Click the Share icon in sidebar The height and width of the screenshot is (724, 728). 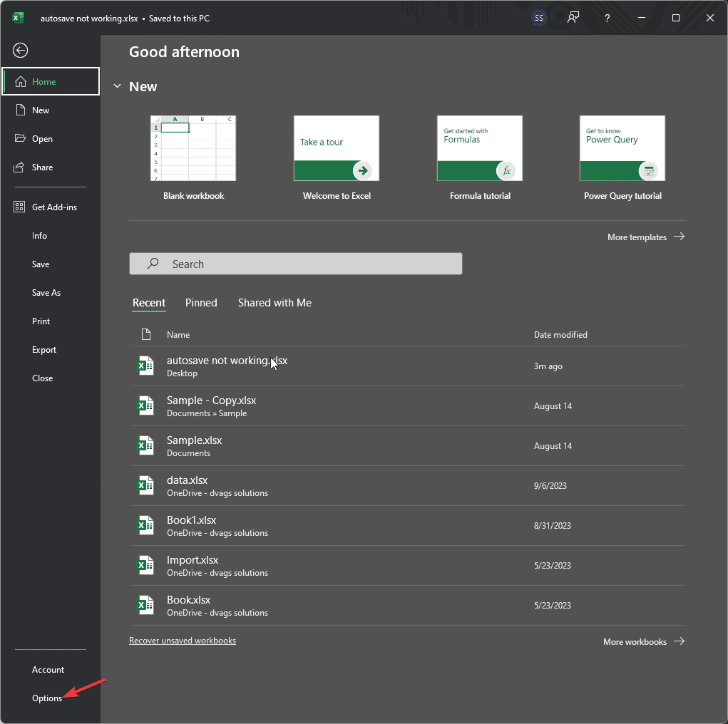[x=20, y=167]
